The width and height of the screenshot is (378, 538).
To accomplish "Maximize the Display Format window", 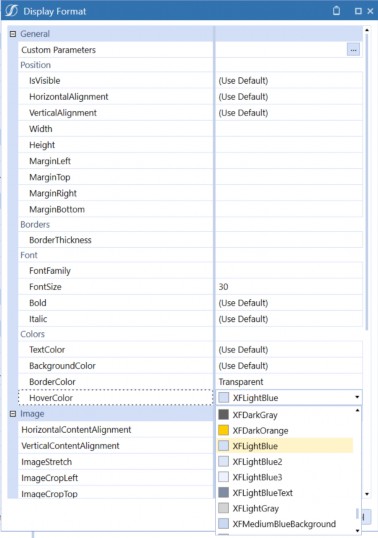I will coord(358,11).
